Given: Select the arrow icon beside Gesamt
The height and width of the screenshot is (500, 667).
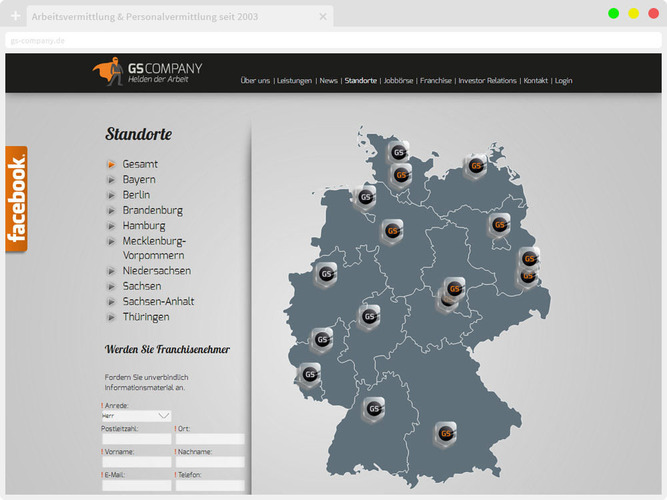Looking at the screenshot, I should (x=111, y=164).
